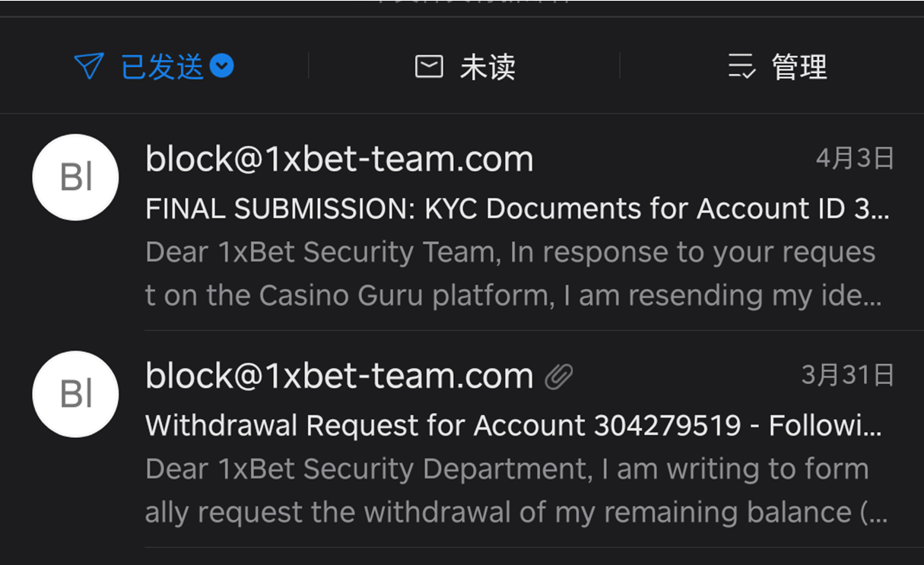The image size is (924, 565).
Task: Click the sender address on the 4月3日 email
Action: pyautogui.click(x=339, y=160)
